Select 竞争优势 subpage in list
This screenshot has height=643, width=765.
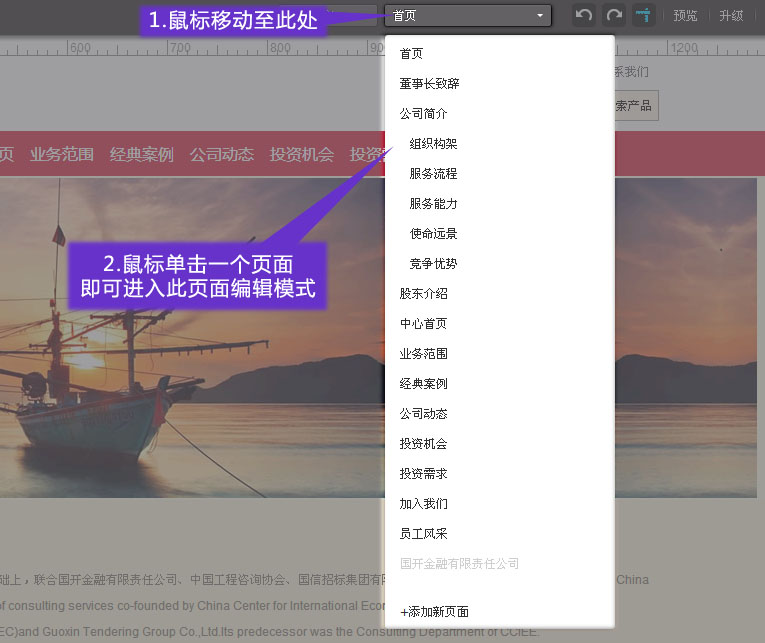coord(433,264)
